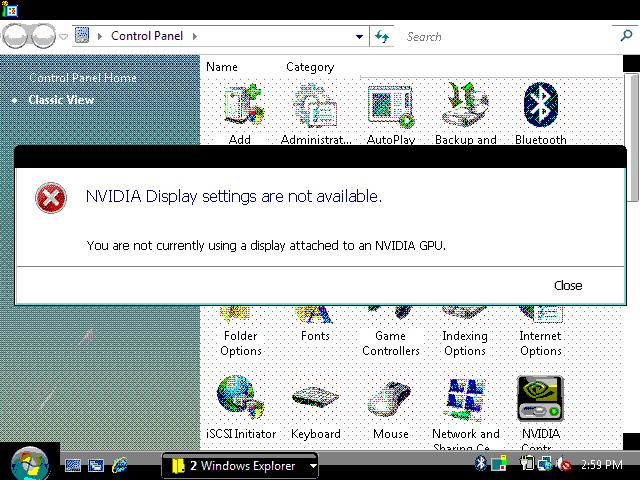Viewport: 640px width, 480px height.
Task: Open the Bluetooth devices icon
Action: (x=540, y=104)
